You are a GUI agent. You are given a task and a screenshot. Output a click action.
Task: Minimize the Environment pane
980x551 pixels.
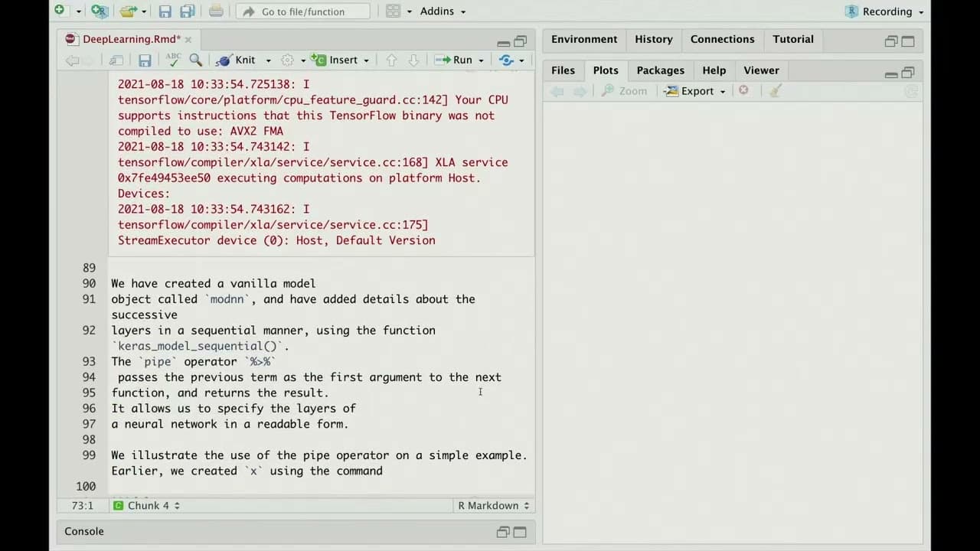pyautogui.click(x=891, y=42)
